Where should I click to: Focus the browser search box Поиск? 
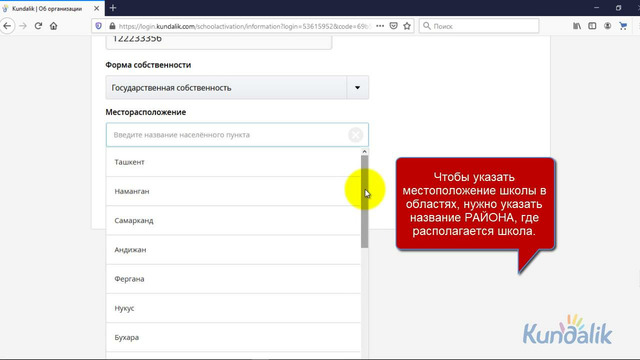[479, 26]
